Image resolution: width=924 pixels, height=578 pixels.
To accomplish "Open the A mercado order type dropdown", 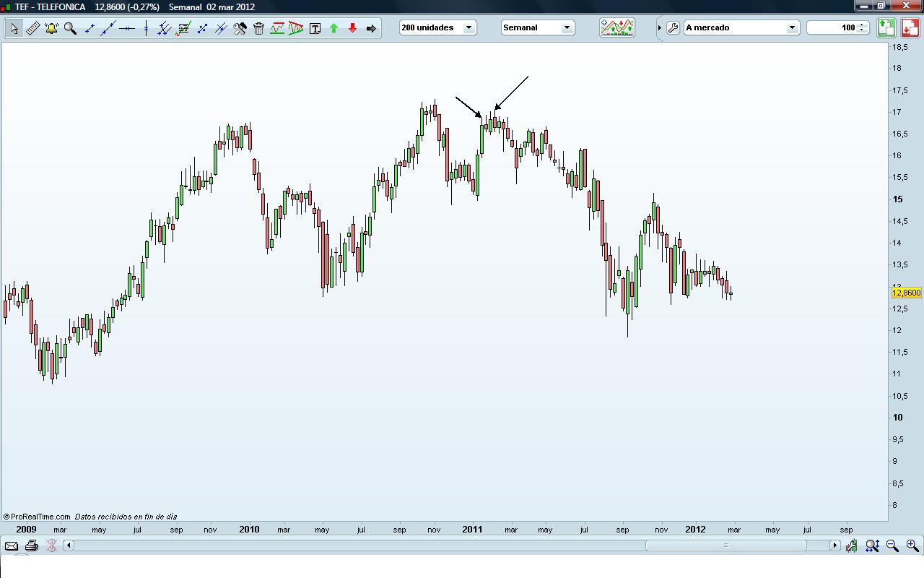I will point(741,27).
